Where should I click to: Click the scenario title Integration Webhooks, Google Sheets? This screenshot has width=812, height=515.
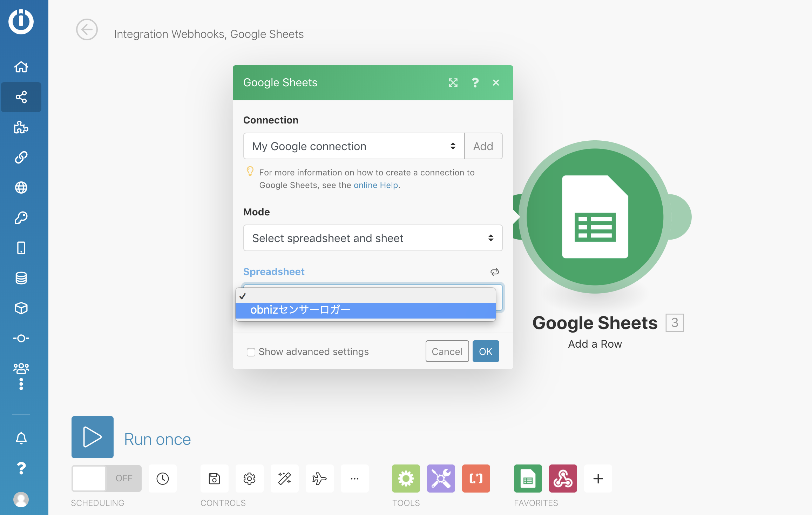tap(209, 34)
